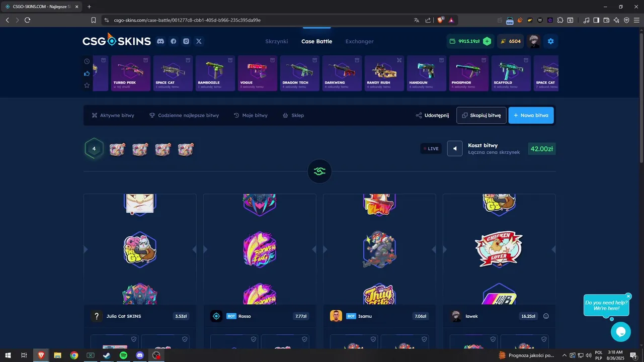The image size is (644, 362).
Task: Show favorite drops star icon
Action: 87,85
